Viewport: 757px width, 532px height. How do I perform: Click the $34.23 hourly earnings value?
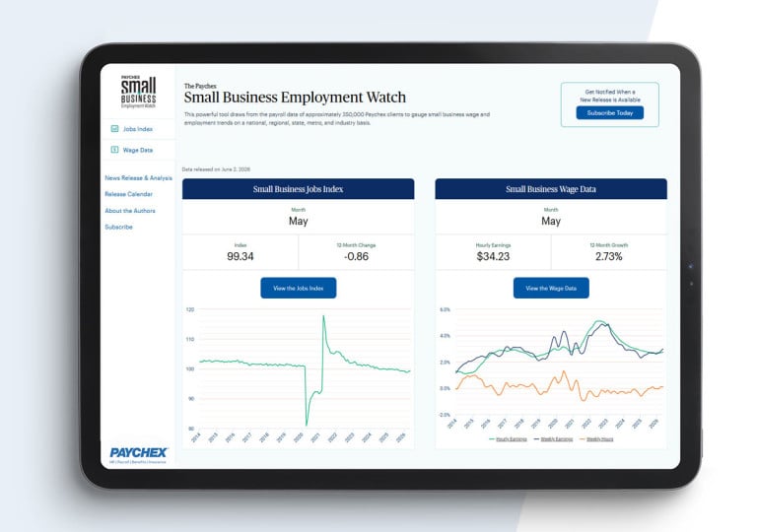click(493, 256)
